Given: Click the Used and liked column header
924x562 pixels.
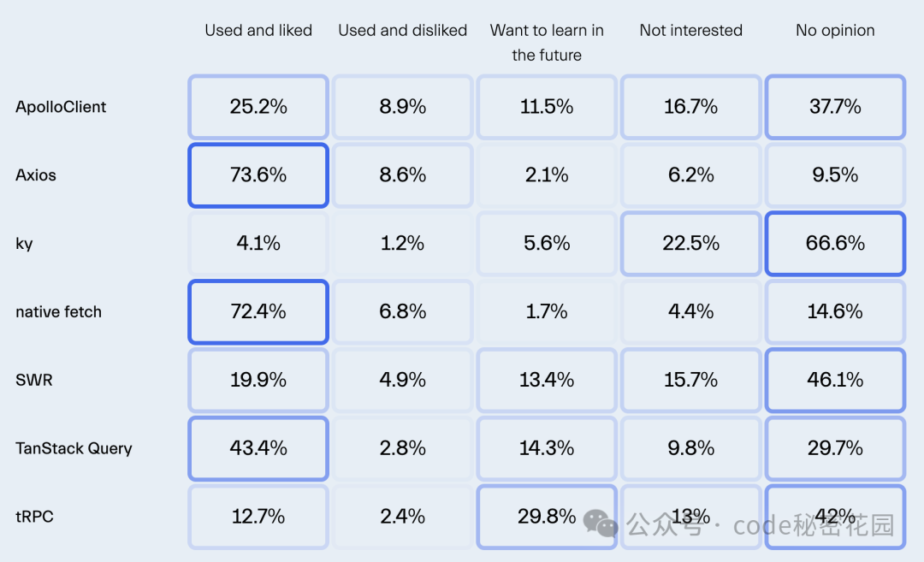Looking at the screenshot, I should click(258, 30).
